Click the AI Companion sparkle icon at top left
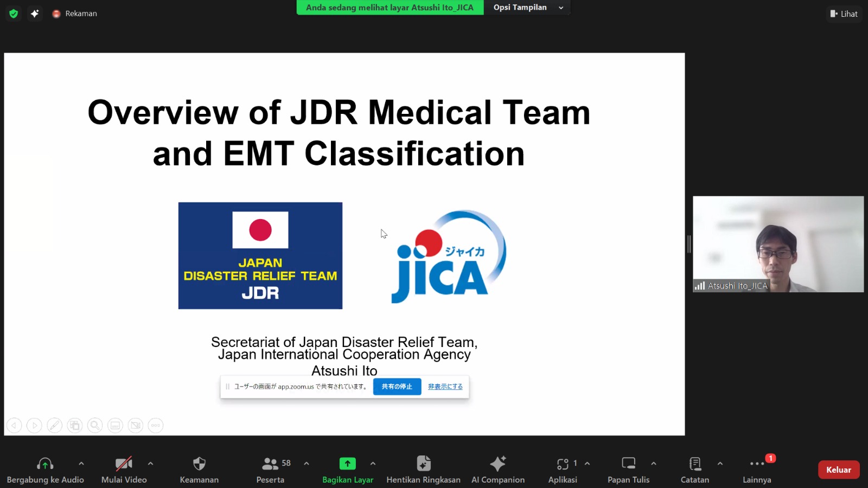The image size is (868, 488). pyautogui.click(x=35, y=14)
